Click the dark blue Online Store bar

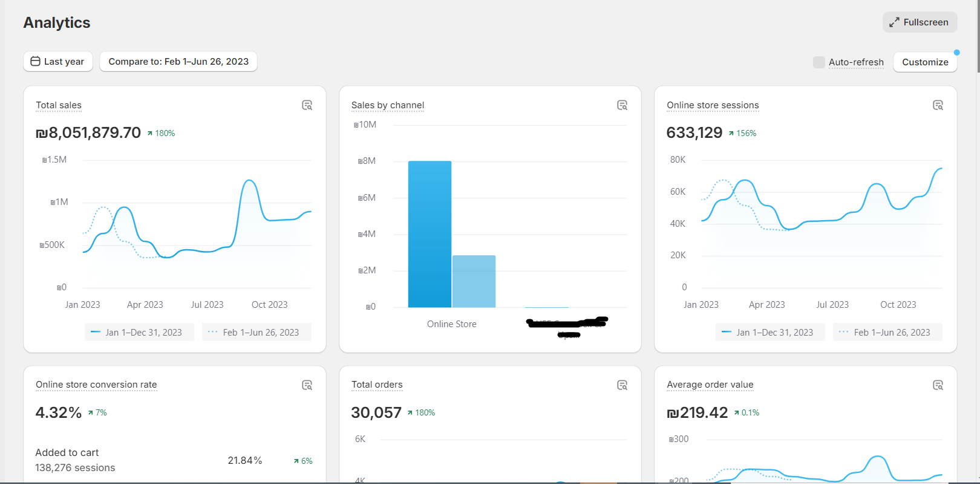430,235
